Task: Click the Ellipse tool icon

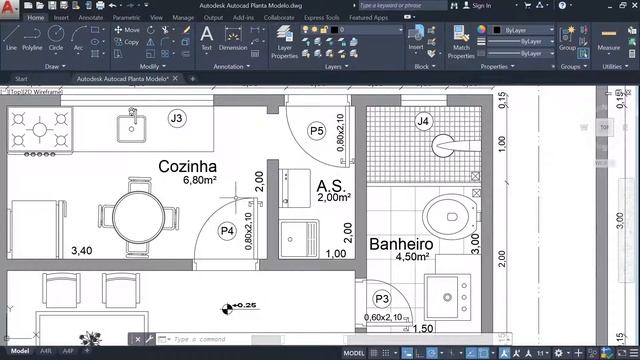Action: [x=95, y=42]
